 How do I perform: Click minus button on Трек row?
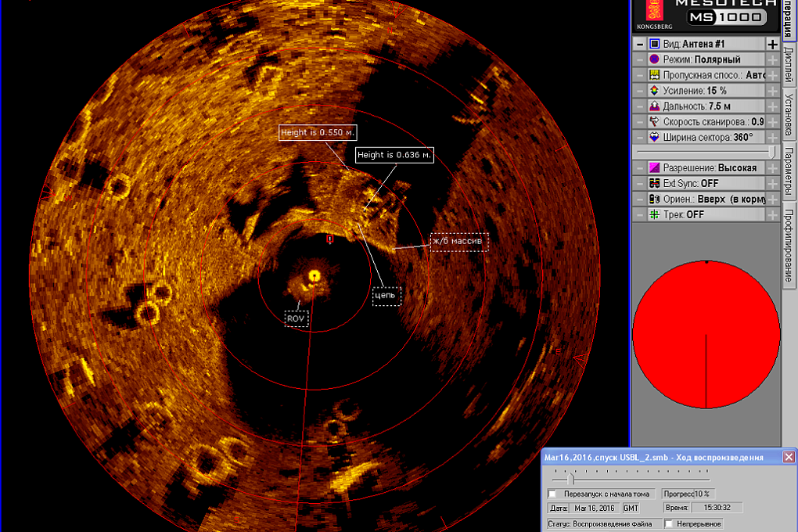point(640,215)
